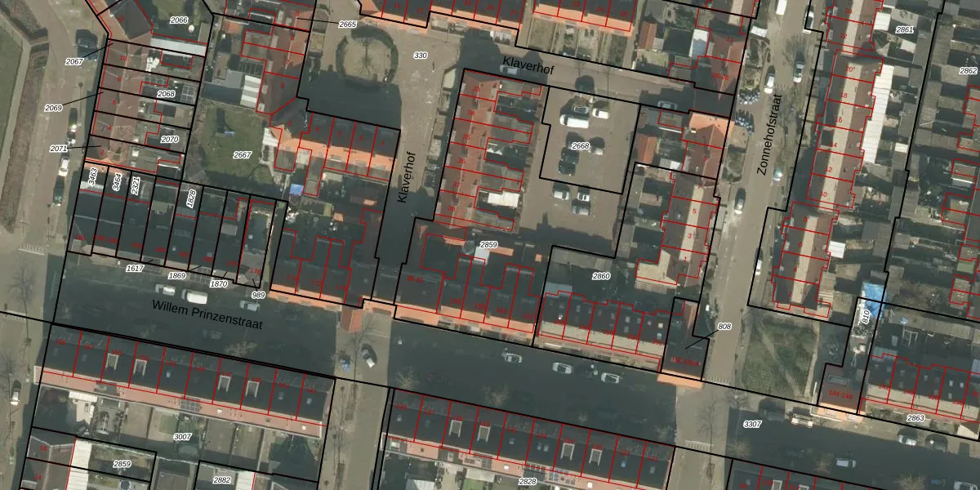Select parcel label 2862

(x=968, y=71)
